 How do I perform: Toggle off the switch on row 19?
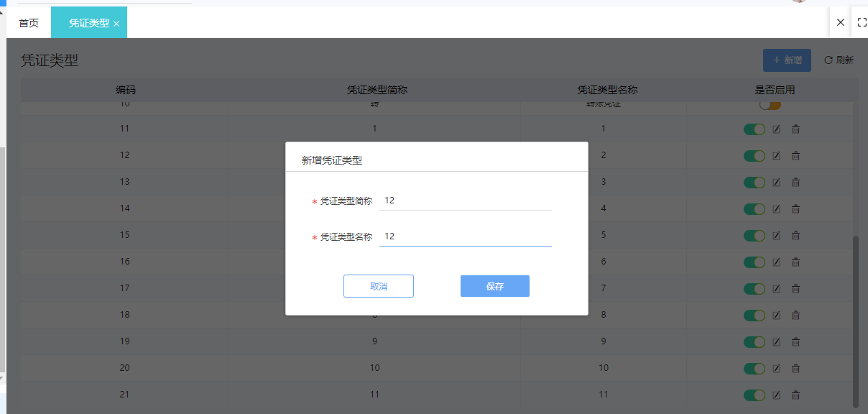754,341
